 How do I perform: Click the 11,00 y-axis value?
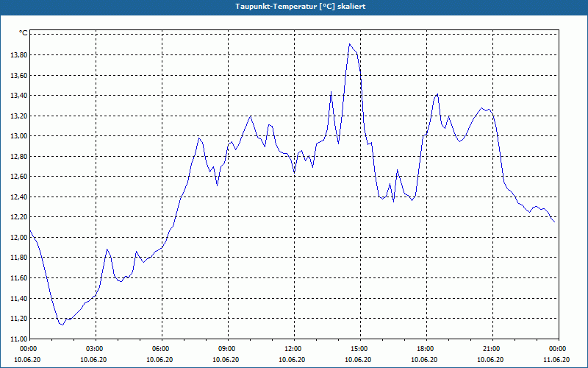20,339
